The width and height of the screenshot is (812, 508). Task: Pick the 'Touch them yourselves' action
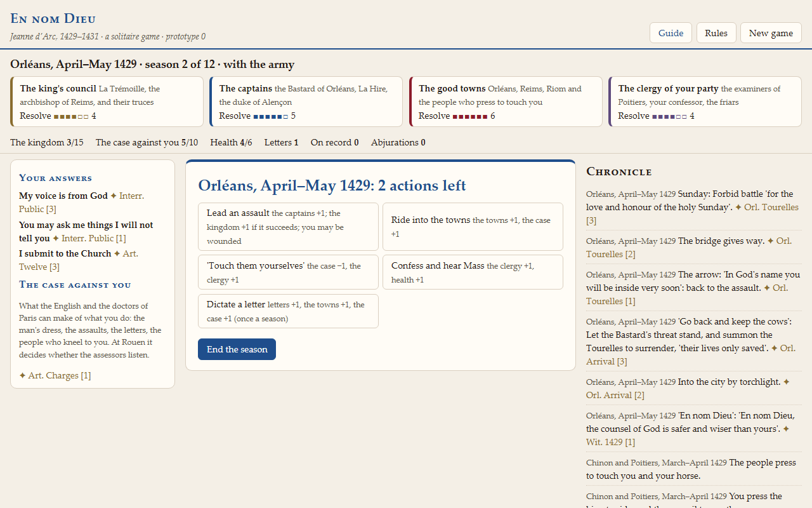pyautogui.click(x=288, y=272)
